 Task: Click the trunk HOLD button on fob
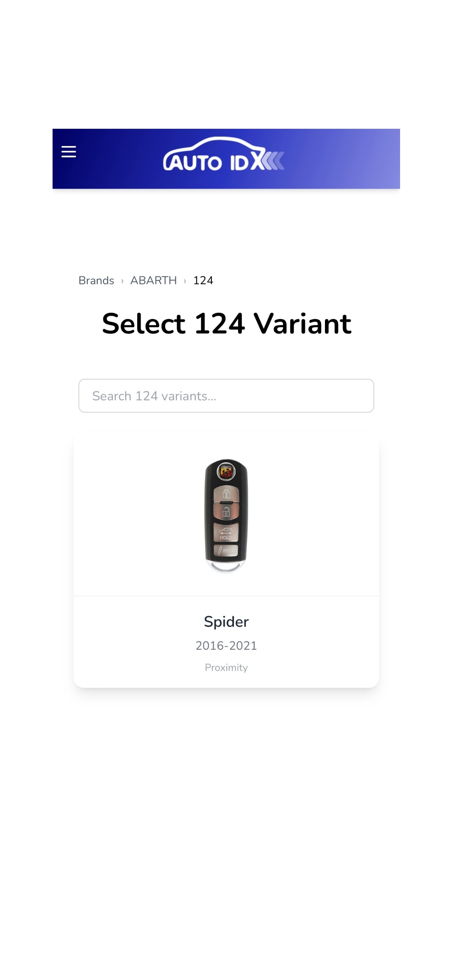pyautogui.click(x=226, y=533)
